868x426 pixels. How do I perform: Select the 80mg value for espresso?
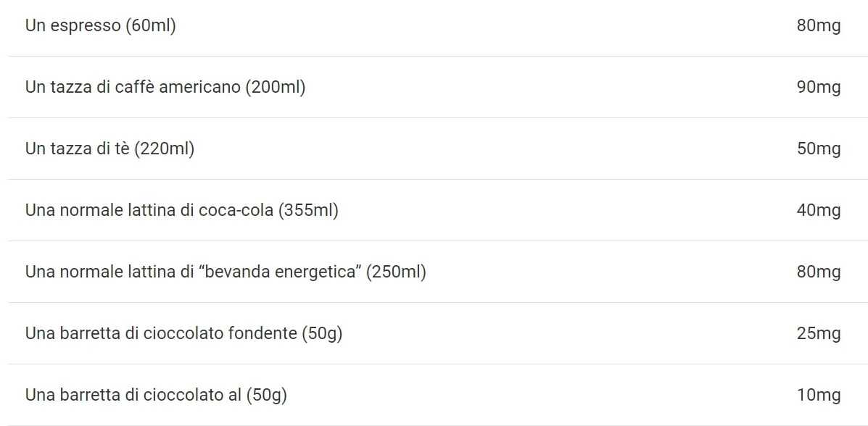[x=818, y=26]
